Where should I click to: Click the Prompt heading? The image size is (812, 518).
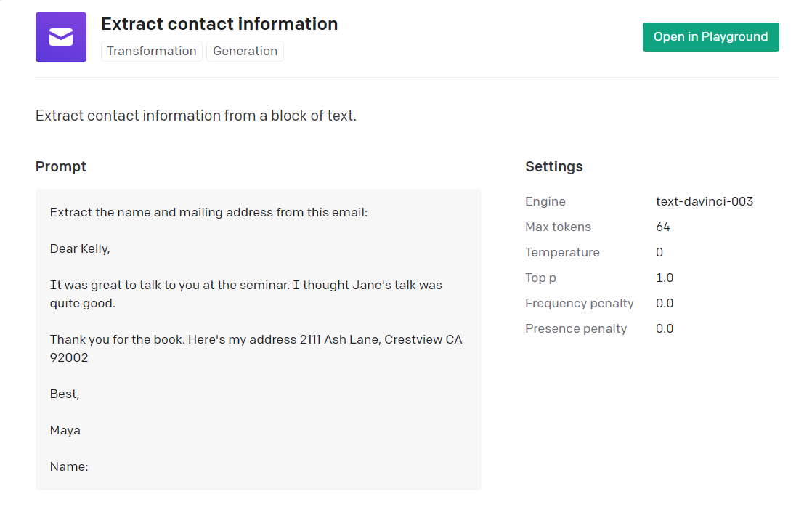click(x=60, y=167)
